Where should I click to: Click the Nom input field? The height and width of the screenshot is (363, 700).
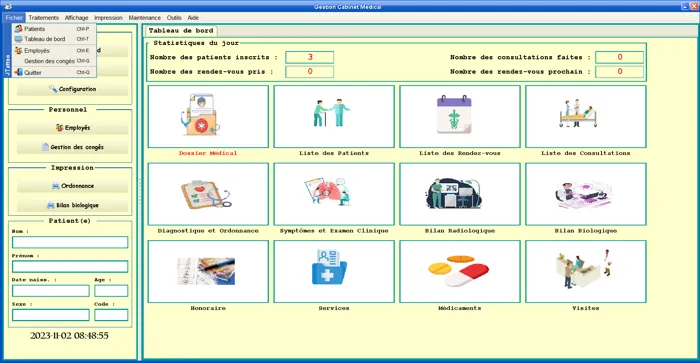point(70,242)
